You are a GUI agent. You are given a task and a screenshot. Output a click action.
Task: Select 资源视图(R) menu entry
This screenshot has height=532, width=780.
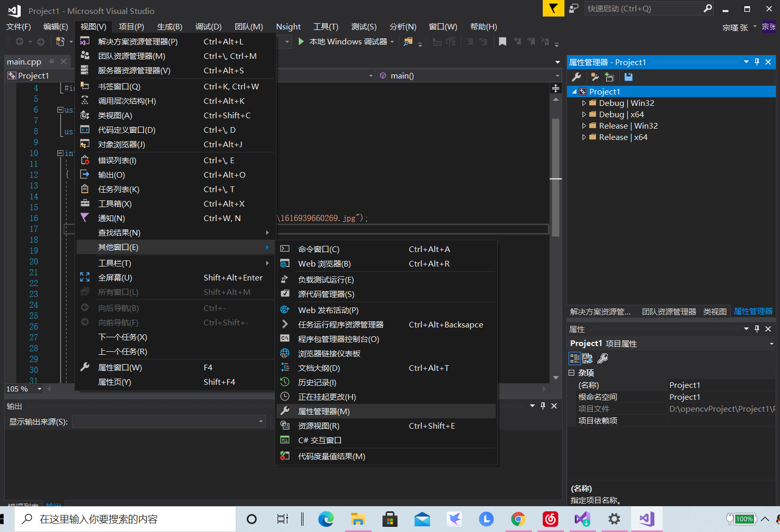(386, 426)
